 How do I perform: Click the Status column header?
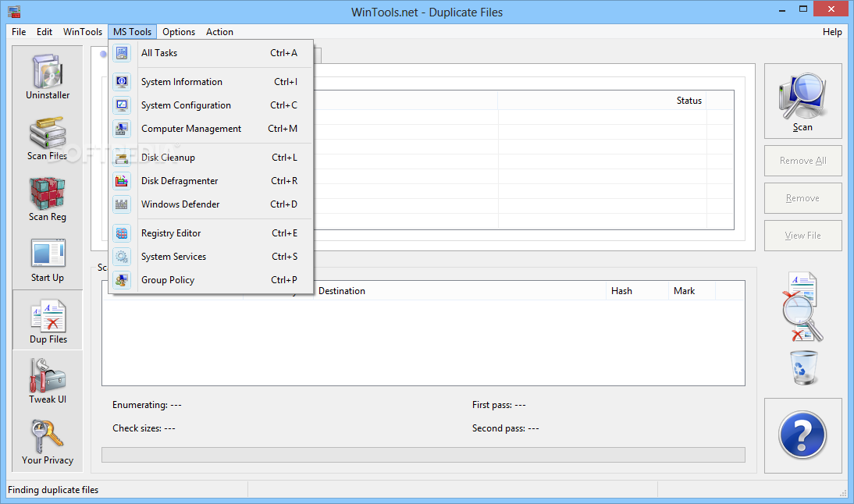602,100
